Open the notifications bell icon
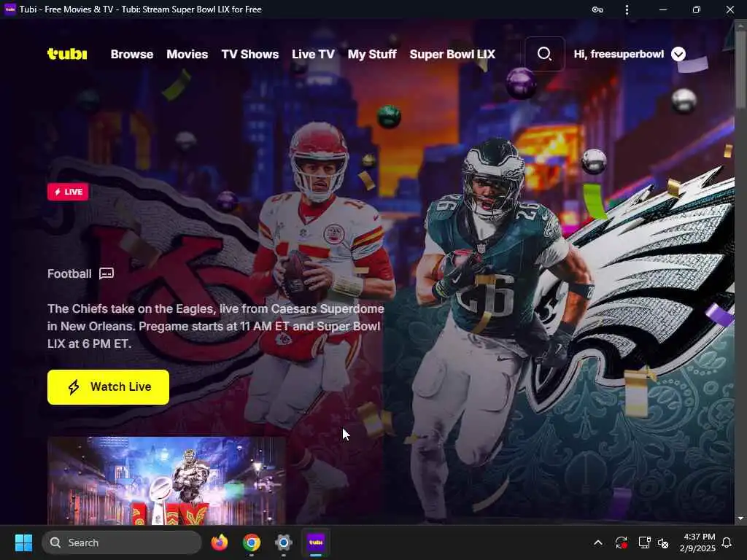The width and height of the screenshot is (747, 560). 727,542
